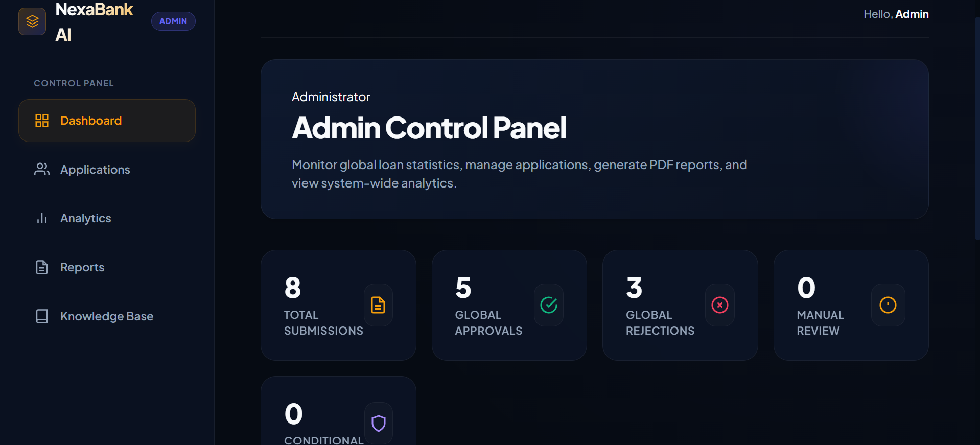Click the 'Monitor global loan statistics' description text

[x=519, y=174]
